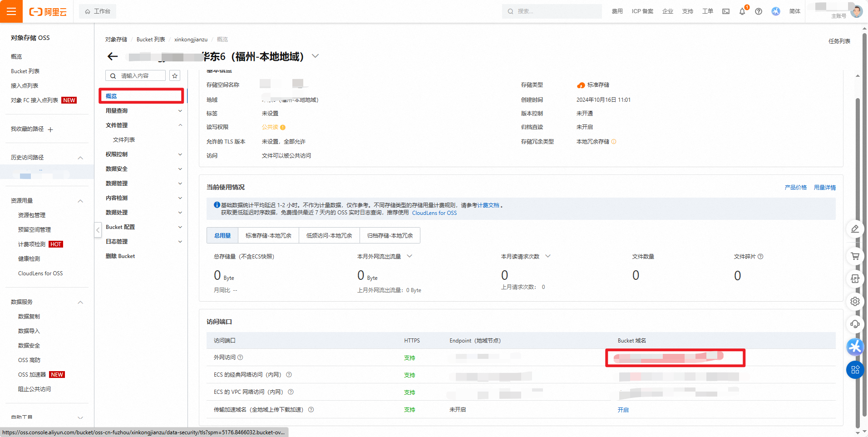Expand the bucket region title dropdown

[315, 56]
